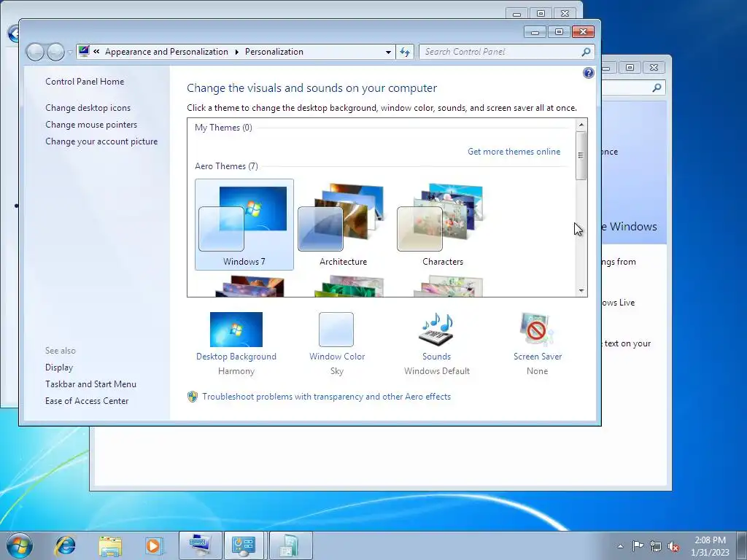Open Taskbar and Start Menu link

click(x=90, y=384)
